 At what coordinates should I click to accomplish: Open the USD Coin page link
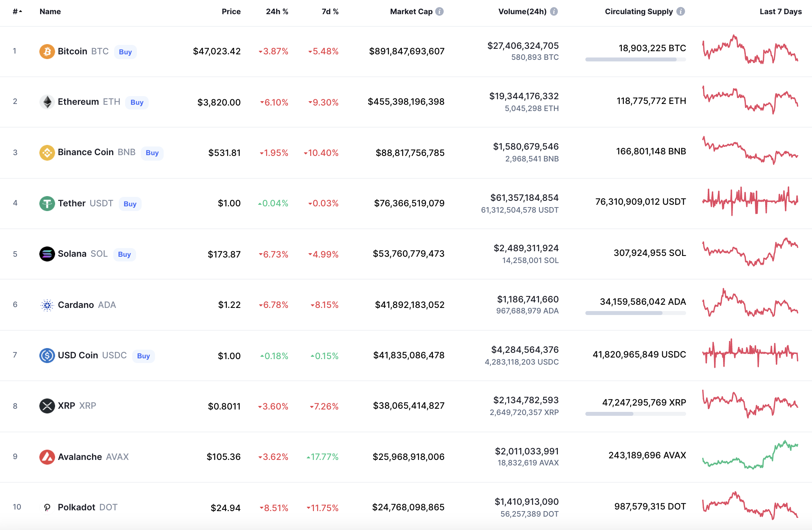[78, 355]
